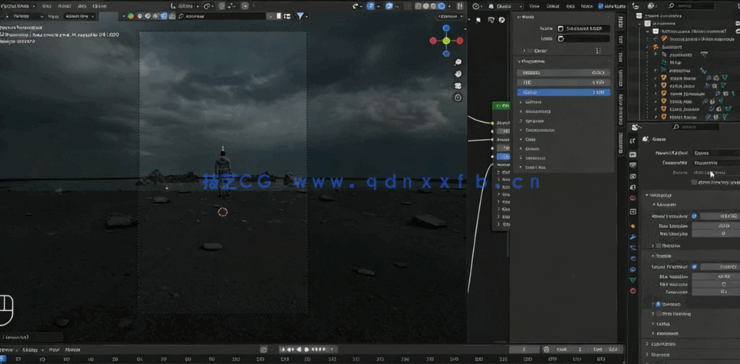This screenshot has height=364, width=740.
Task: Click the top slider in node Properties panel
Action: click(x=563, y=73)
